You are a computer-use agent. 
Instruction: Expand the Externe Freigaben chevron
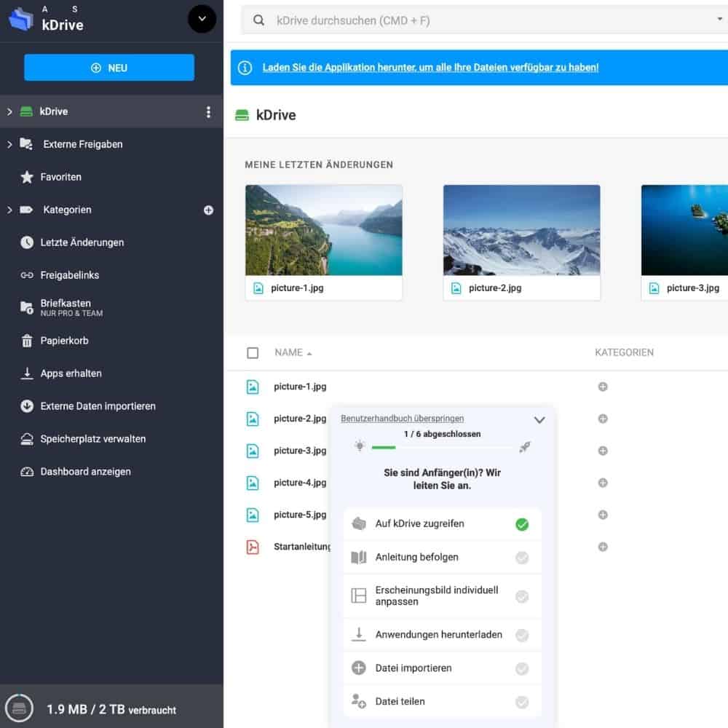coord(9,144)
